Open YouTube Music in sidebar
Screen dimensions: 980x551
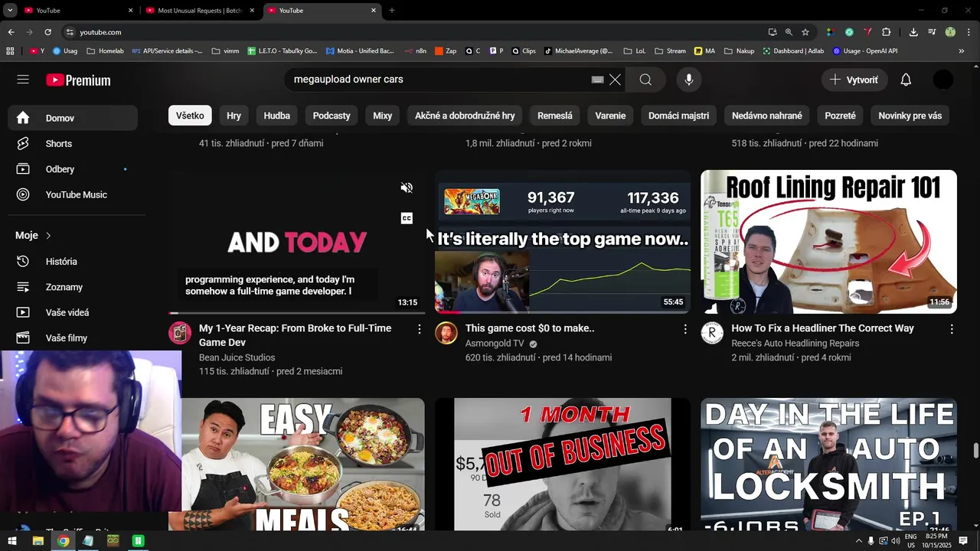point(73,194)
